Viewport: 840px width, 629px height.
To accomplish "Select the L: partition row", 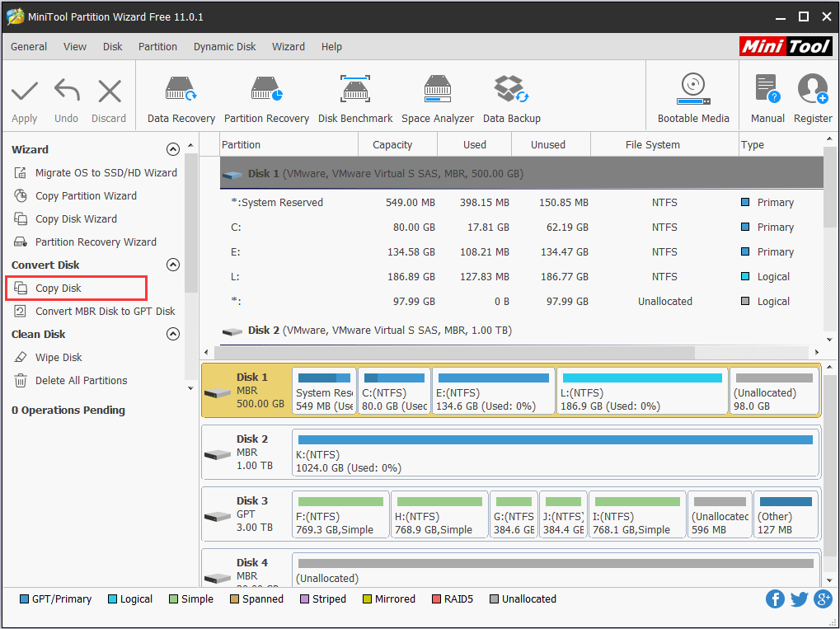I will point(521,276).
